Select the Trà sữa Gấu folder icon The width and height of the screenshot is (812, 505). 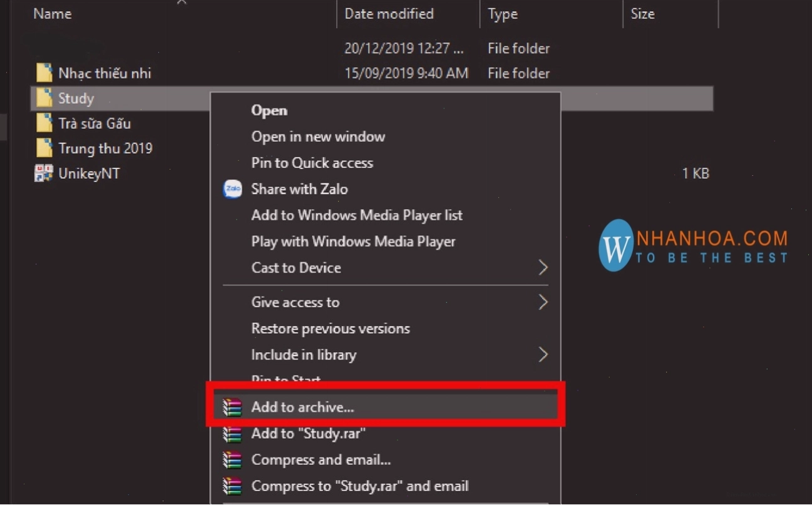point(44,123)
